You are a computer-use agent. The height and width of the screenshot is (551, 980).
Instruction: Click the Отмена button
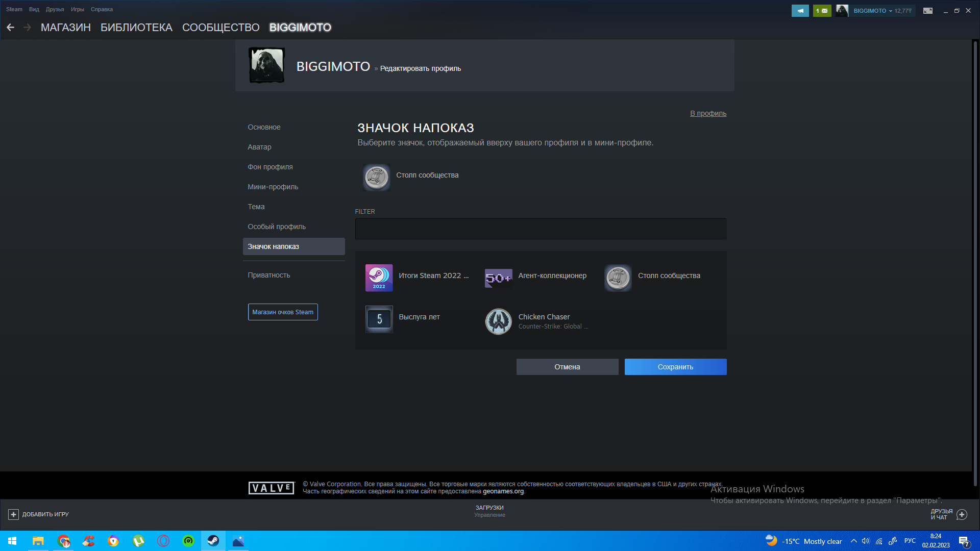pyautogui.click(x=567, y=367)
